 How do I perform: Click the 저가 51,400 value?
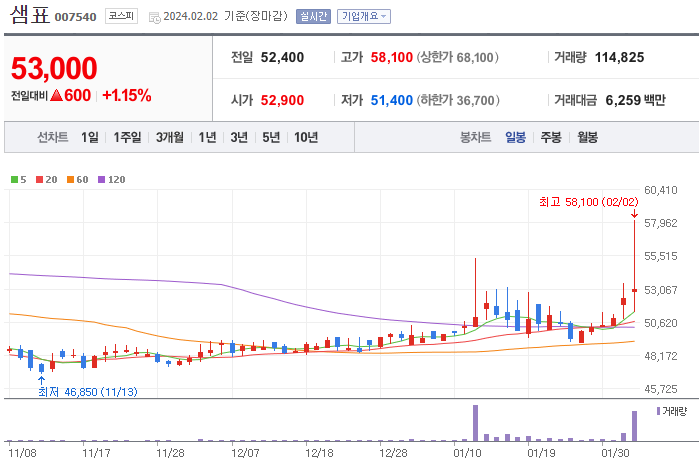[391, 100]
